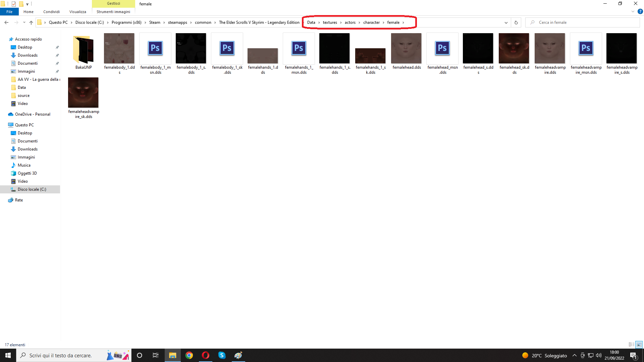The height and width of the screenshot is (362, 644).
Task: Select femalebody_1.dds thumbnail
Action: click(x=119, y=54)
